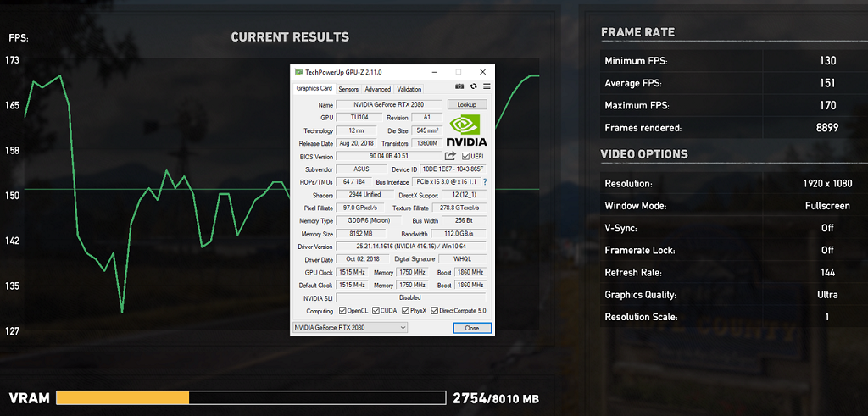Open the NVIDIA GeForce RTX 2080 dropdown
The width and height of the screenshot is (868, 416).
(350, 328)
